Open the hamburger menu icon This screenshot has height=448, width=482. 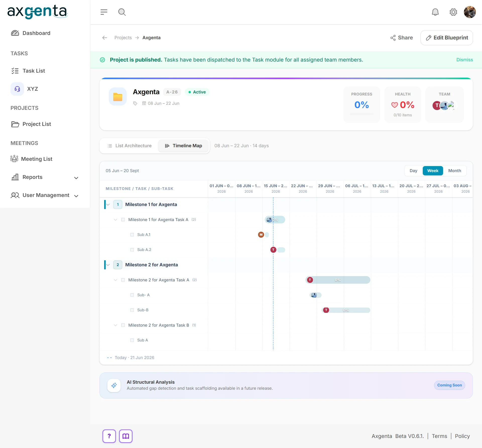(104, 12)
